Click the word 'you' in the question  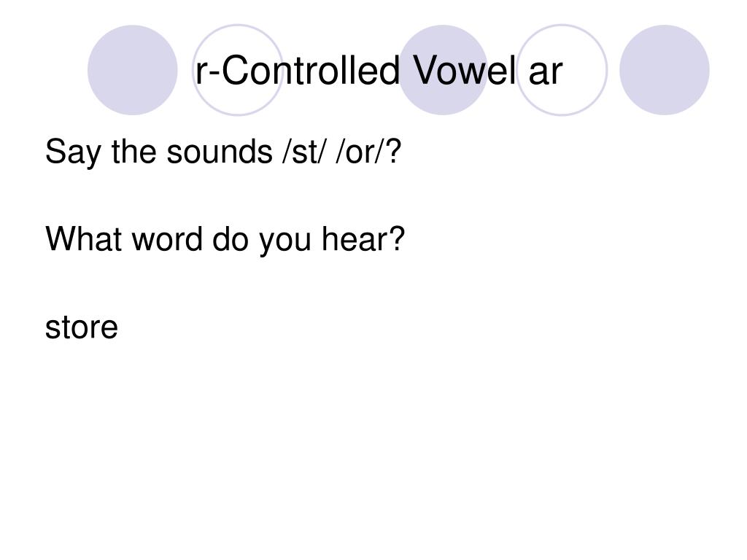(285, 241)
